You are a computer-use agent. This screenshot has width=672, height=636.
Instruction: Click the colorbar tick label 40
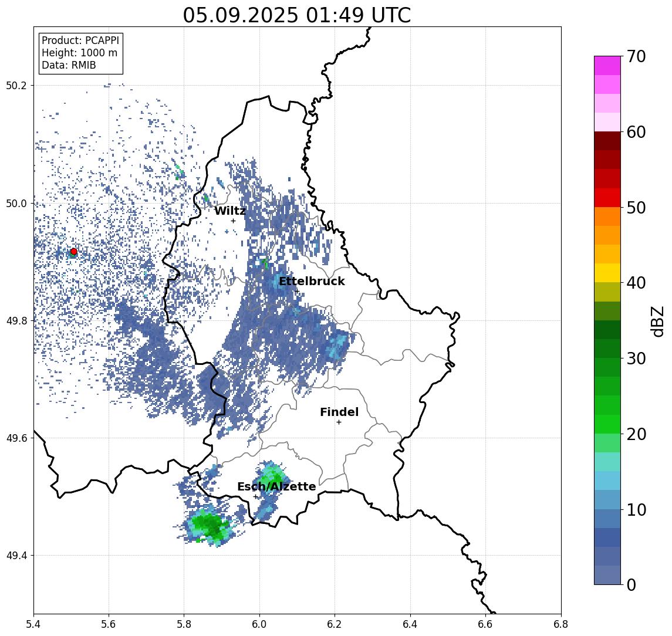pyautogui.click(x=636, y=283)
